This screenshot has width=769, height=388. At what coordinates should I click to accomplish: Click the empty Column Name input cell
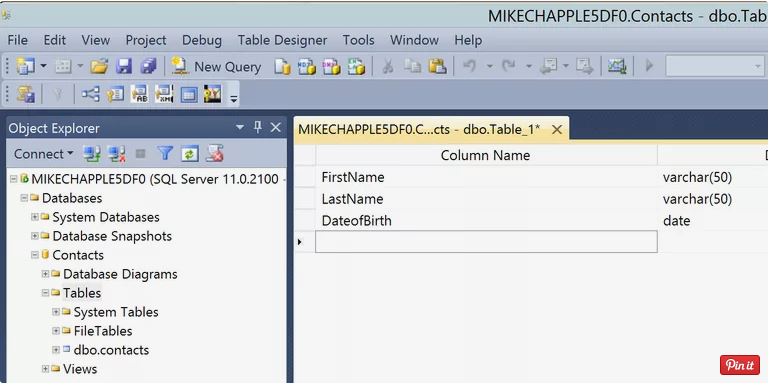point(486,242)
